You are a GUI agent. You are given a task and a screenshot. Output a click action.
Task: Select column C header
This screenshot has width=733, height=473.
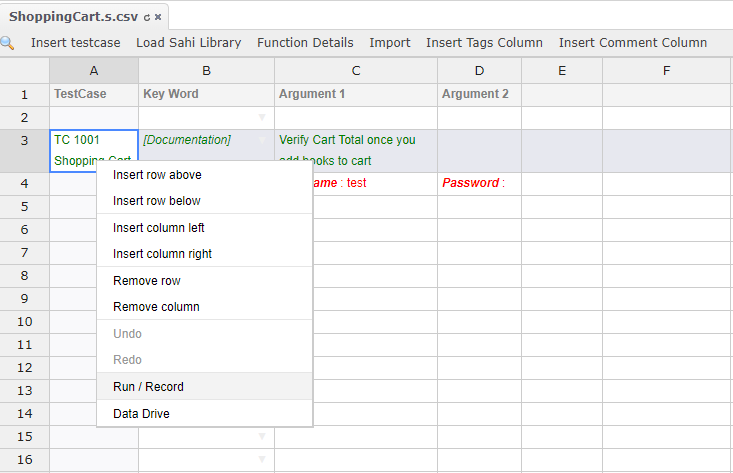[x=356, y=70]
